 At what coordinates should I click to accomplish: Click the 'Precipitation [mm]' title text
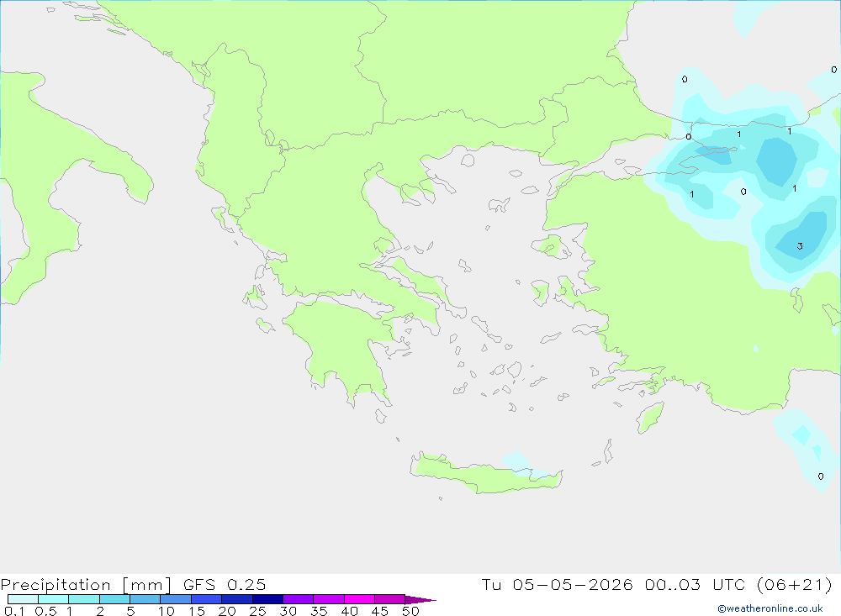click(x=86, y=585)
